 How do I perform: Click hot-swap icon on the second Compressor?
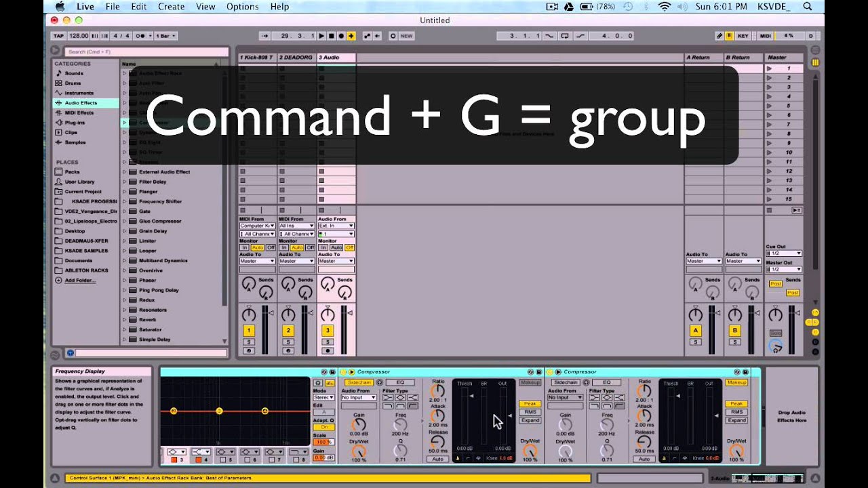pos(737,371)
